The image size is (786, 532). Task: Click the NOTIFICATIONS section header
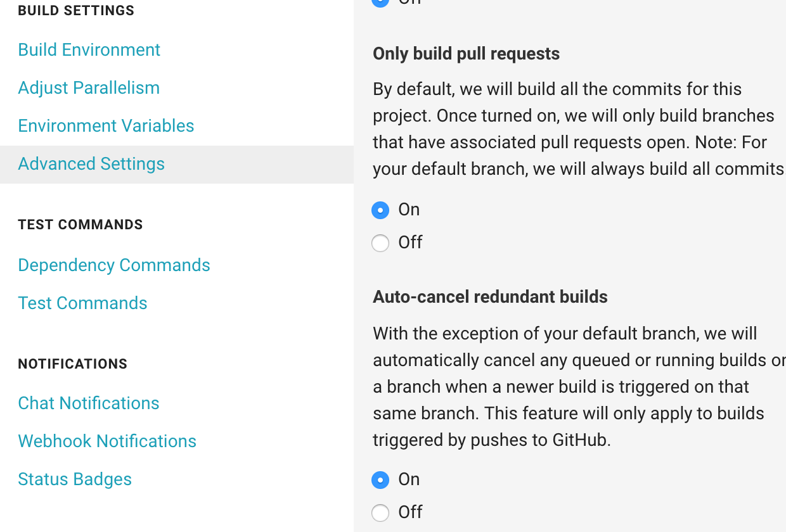coord(73,364)
